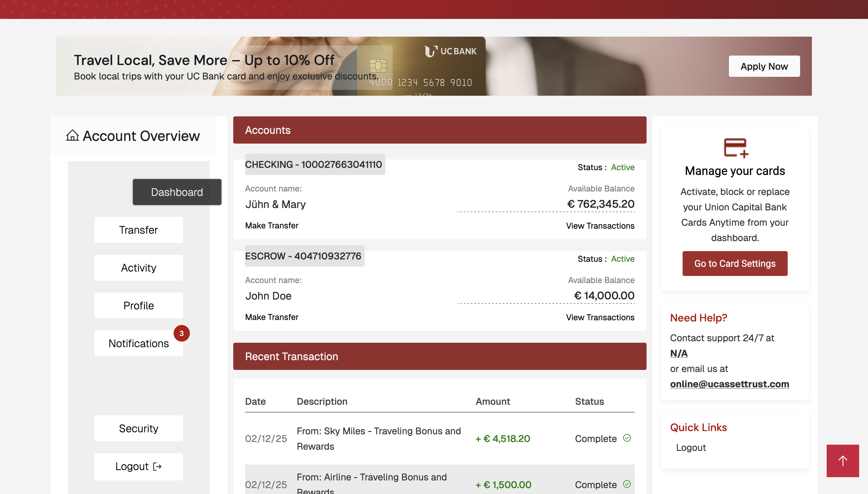The height and width of the screenshot is (494, 868).
Task: Click Go to Card Settings button
Action: pos(735,264)
